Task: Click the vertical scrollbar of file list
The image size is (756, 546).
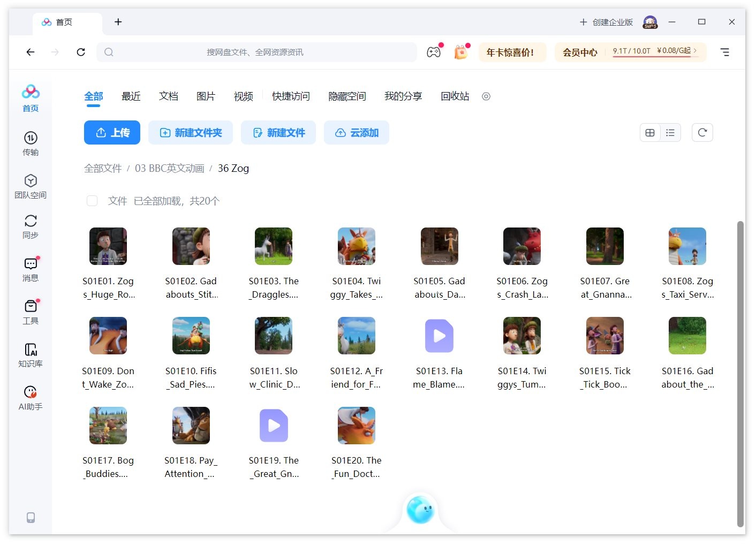Action: (740, 373)
